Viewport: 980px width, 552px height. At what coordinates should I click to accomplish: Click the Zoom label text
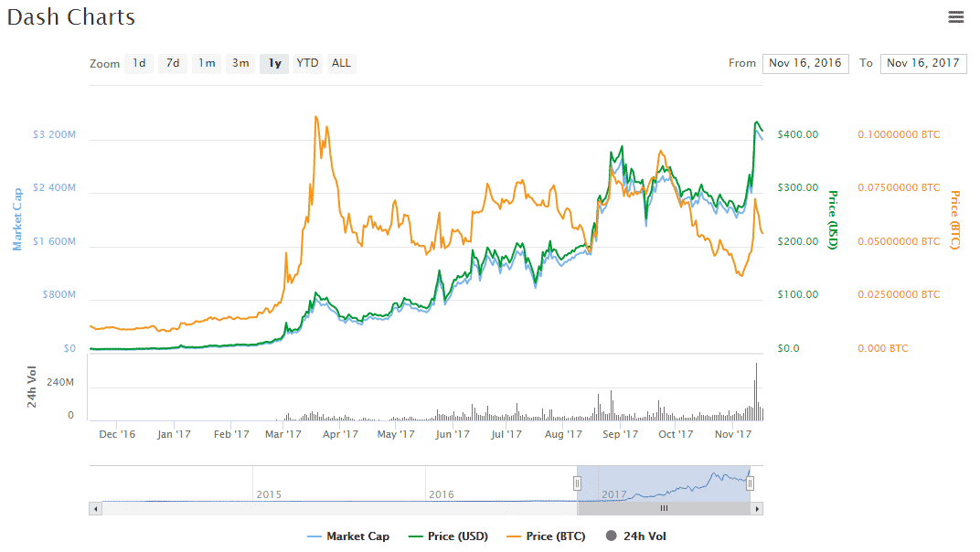point(104,64)
